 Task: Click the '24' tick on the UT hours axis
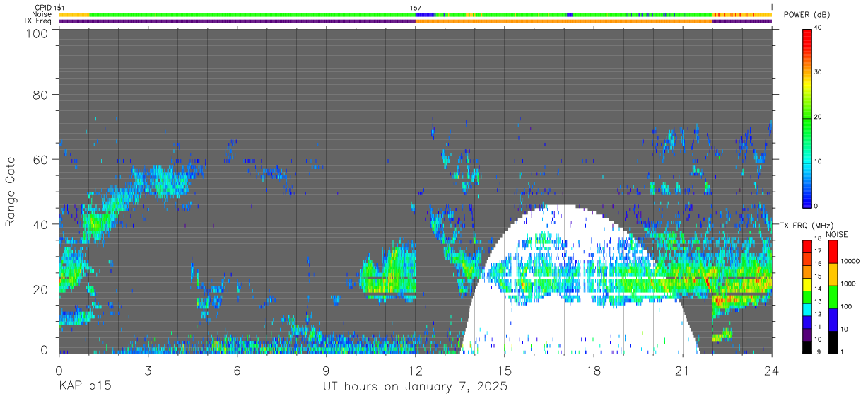coord(772,370)
